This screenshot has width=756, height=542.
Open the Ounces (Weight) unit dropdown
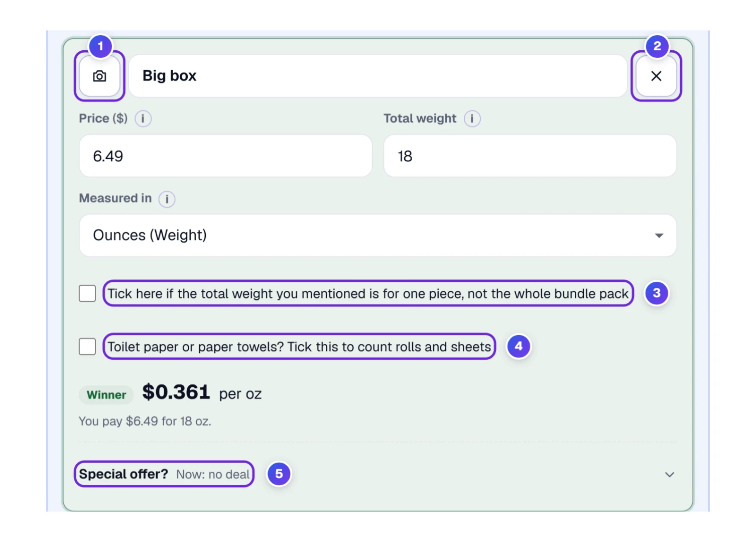(377, 236)
